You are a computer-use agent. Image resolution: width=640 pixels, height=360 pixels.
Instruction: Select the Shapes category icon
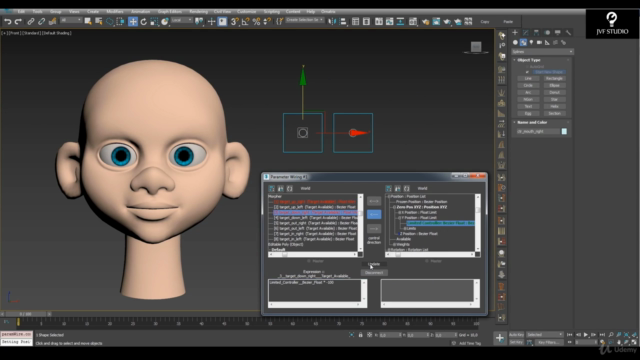point(523,42)
